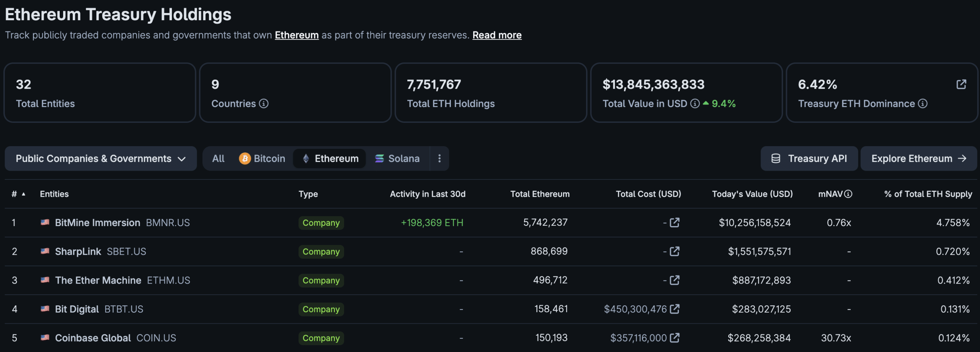Click the US flag beside SharpLink
The height and width of the screenshot is (352, 980).
45,251
